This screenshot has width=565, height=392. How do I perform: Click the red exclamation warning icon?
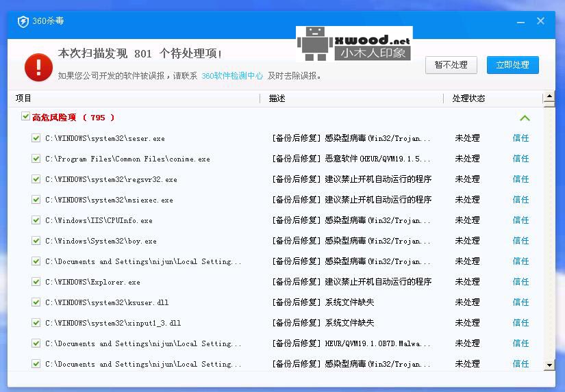[x=38, y=67]
